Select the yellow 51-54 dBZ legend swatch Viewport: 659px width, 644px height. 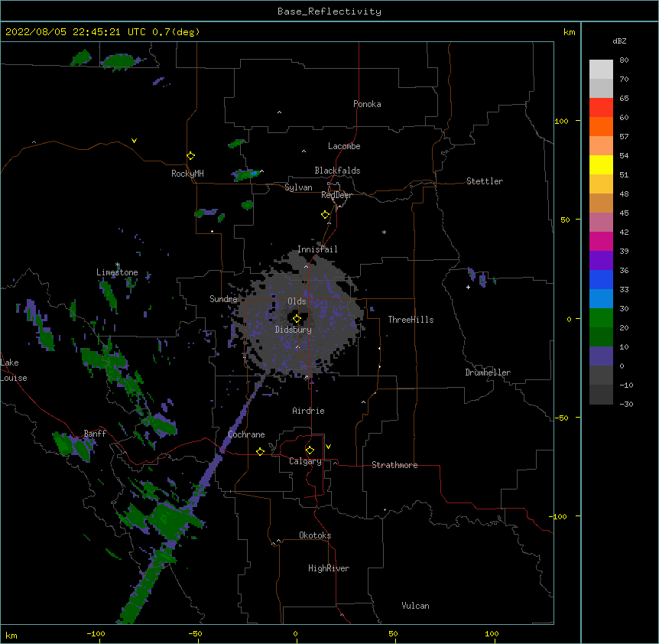point(601,165)
